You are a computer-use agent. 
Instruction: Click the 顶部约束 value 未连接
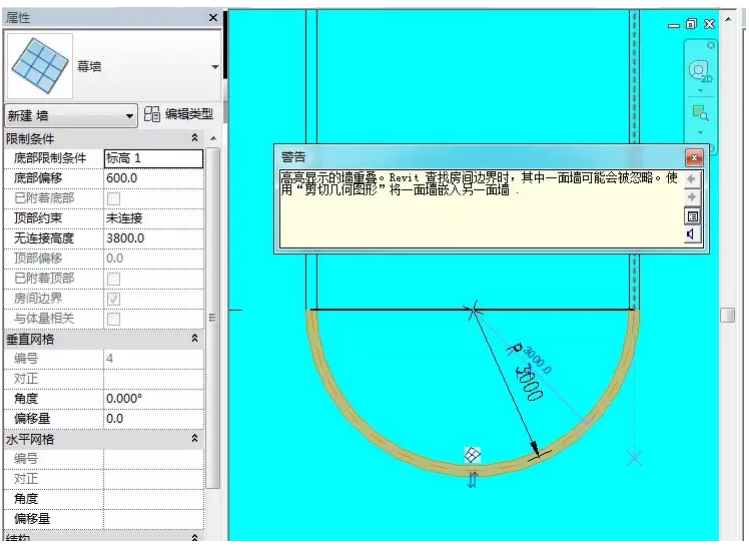(x=153, y=218)
